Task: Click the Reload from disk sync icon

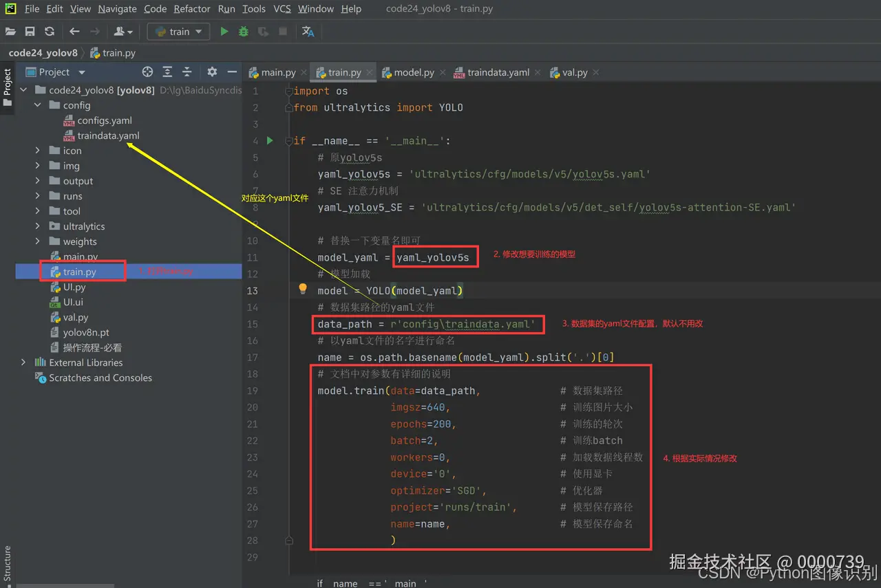Action: pos(49,32)
